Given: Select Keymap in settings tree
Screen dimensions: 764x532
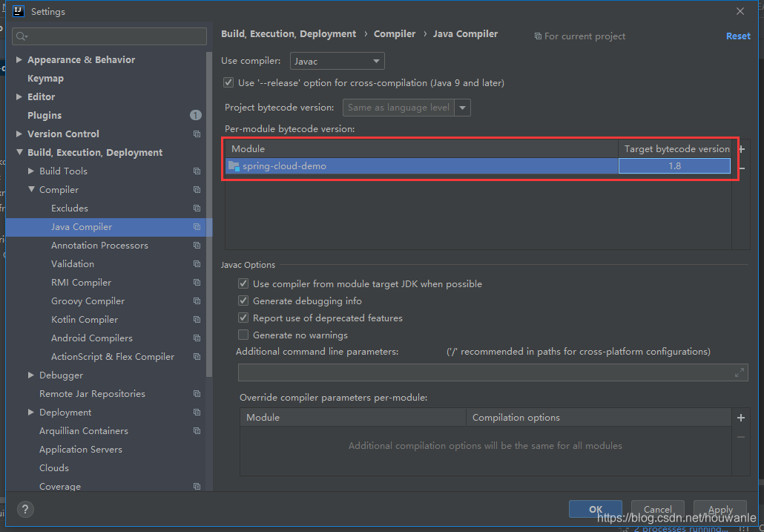Looking at the screenshot, I should (x=45, y=78).
